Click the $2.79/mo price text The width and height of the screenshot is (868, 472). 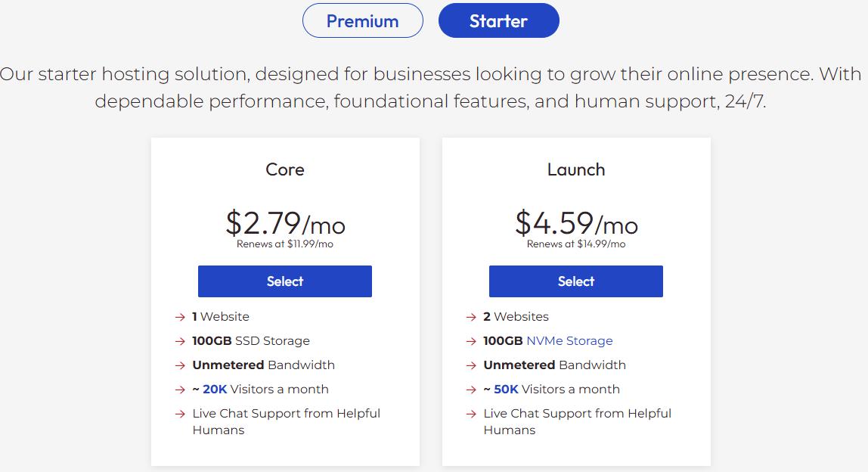tap(285, 224)
